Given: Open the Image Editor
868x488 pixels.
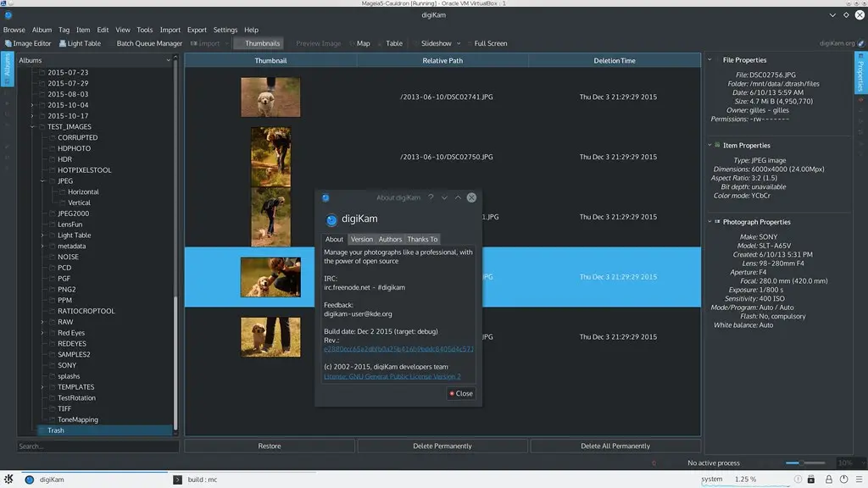Looking at the screenshot, I should [x=27, y=43].
